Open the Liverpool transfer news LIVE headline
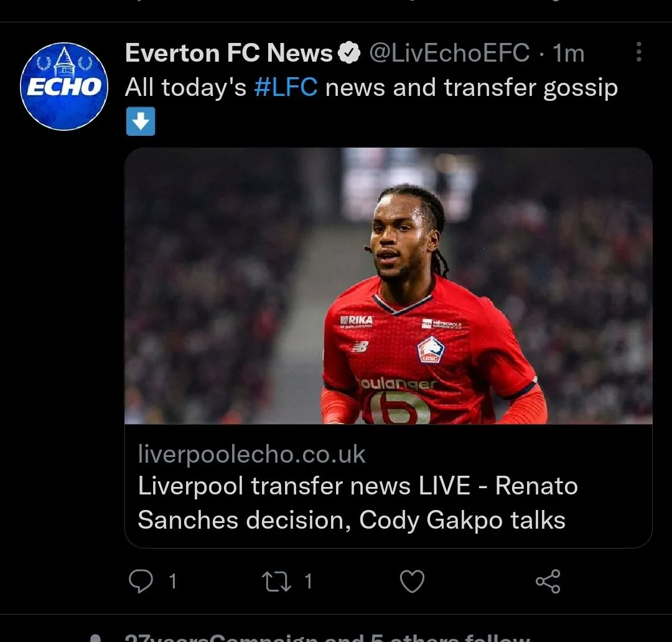672x642 pixels. tap(357, 503)
